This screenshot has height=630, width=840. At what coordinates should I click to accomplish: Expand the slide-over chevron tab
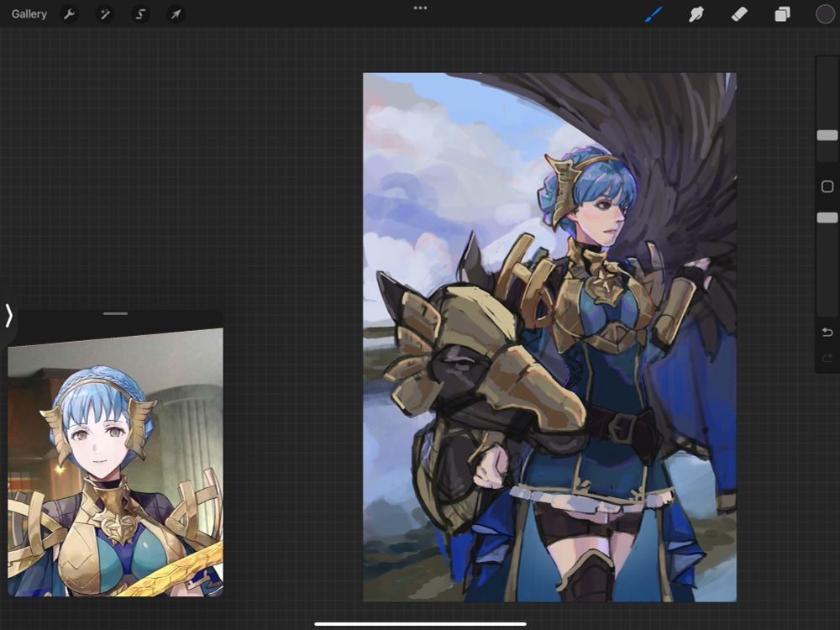[8, 316]
